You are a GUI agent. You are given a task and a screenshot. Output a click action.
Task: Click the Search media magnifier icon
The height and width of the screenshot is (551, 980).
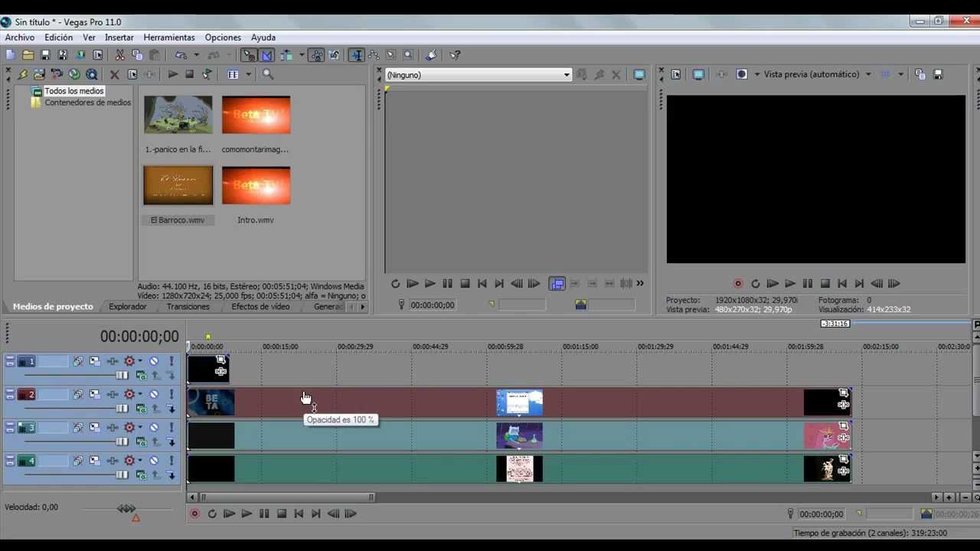tap(268, 74)
